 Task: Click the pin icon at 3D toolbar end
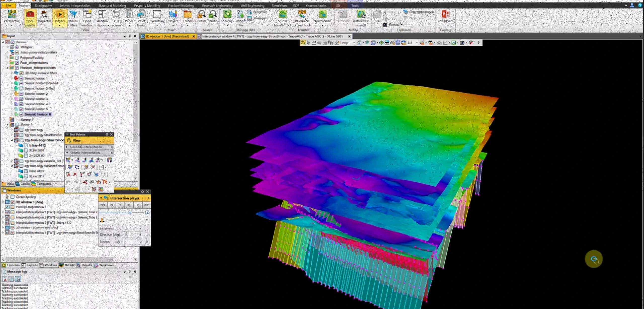click(479, 43)
